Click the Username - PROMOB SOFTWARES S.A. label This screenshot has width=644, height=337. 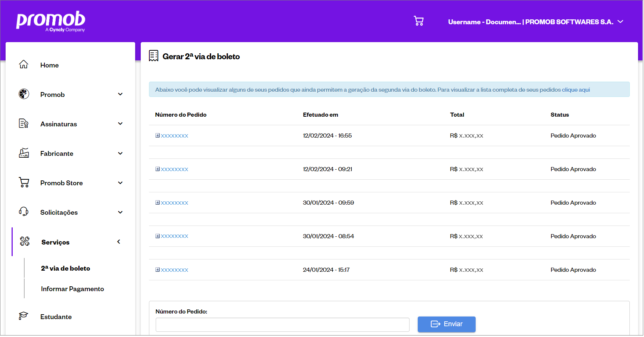(x=531, y=22)
